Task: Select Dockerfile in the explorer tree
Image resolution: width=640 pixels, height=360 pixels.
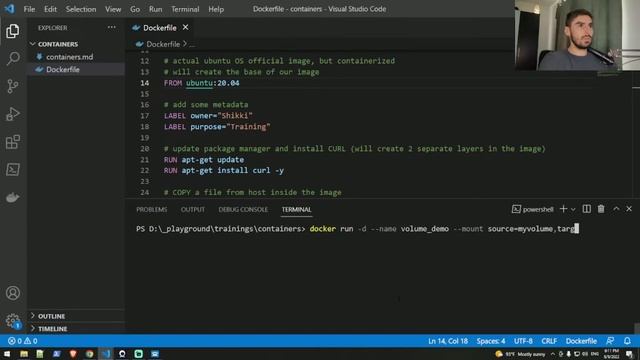Action: (76, 69)
